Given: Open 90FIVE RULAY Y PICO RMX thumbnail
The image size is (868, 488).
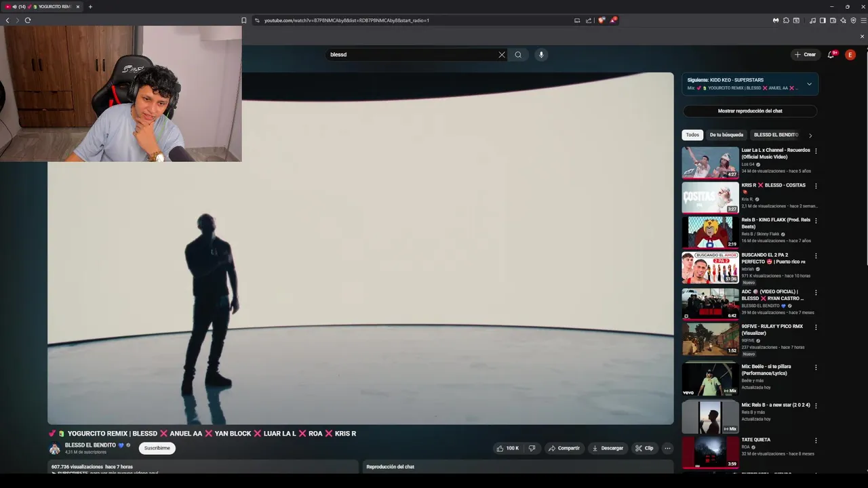Looking at the screenshot, I should 710,339.
